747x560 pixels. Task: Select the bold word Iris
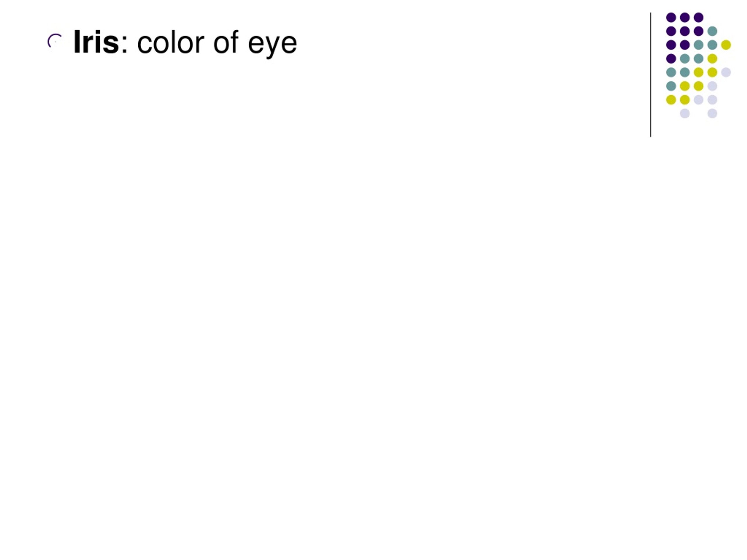[96, 42]
